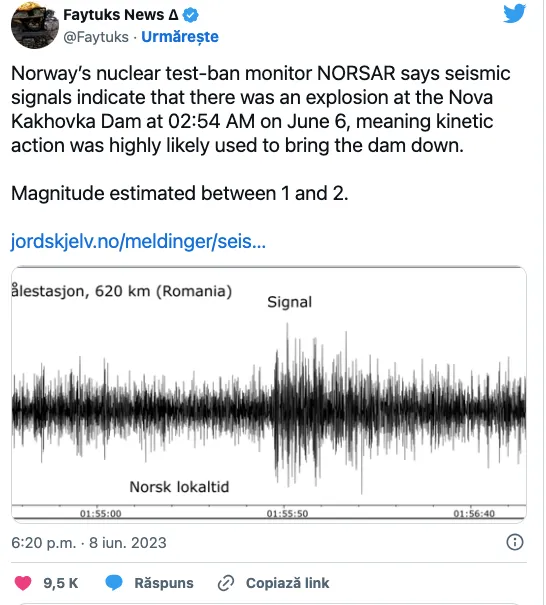The image size is (546, 605).
Task: Open the Twitter bird logo
Action: [x=514, y=13]
